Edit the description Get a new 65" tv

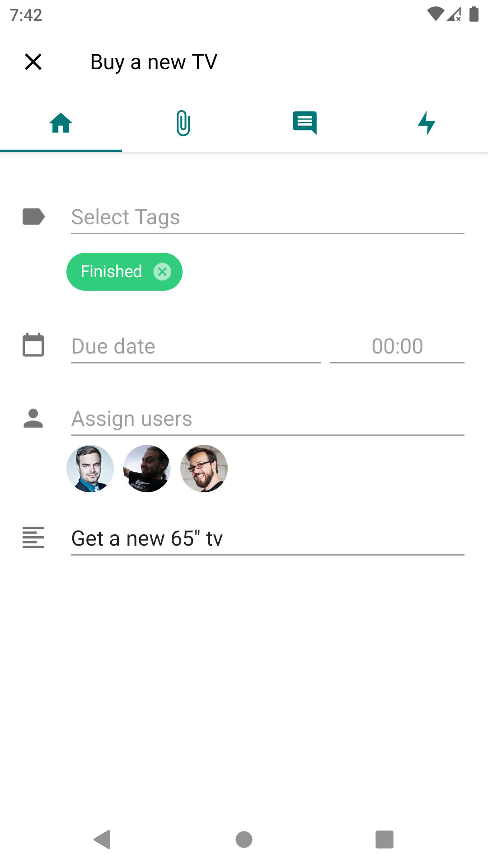267,539
